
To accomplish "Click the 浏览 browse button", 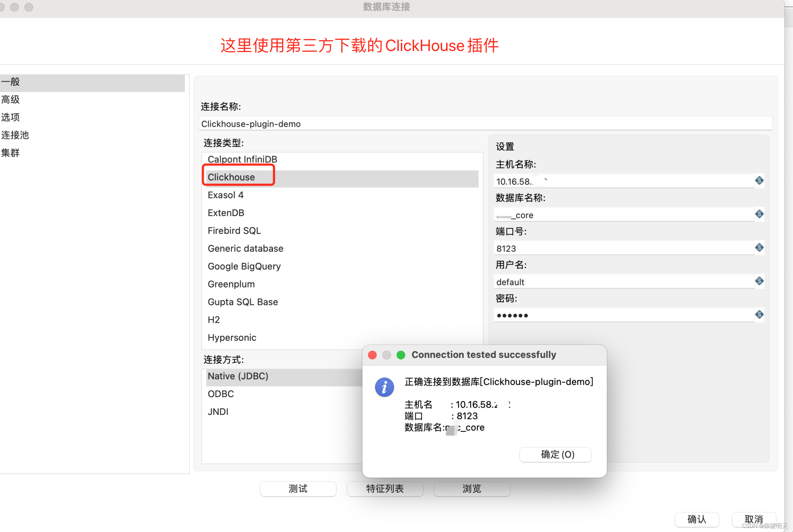I will pyautogui.click(x=472, y=489).
